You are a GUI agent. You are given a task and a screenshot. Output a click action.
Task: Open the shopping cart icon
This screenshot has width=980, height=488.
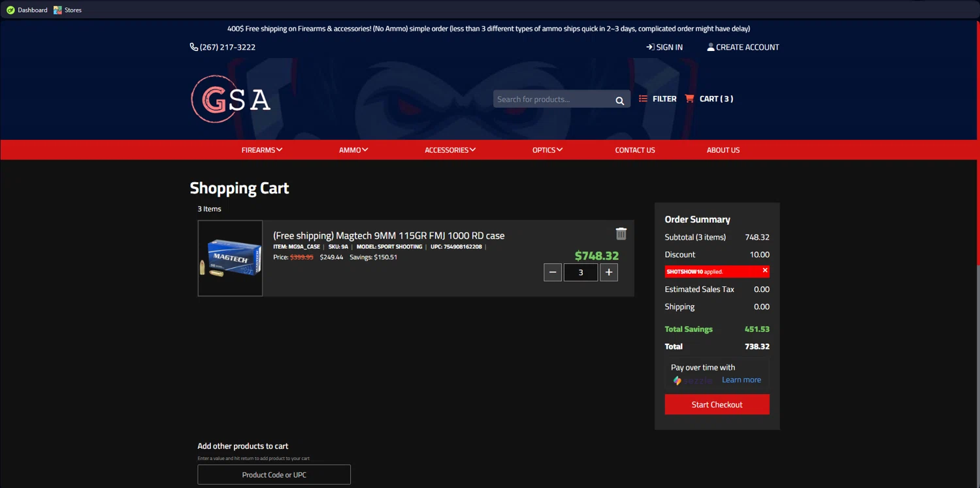pyautogui.click(x=689, y=99)
